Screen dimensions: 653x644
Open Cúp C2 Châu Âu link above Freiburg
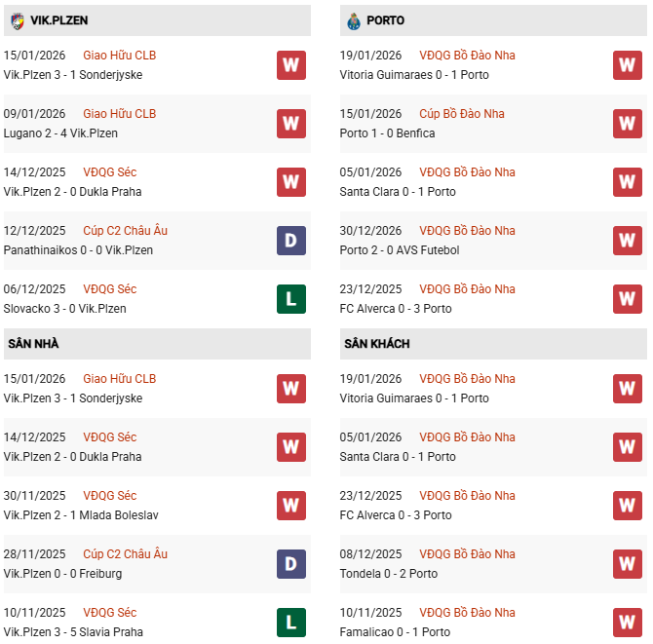tap(125, 554)
